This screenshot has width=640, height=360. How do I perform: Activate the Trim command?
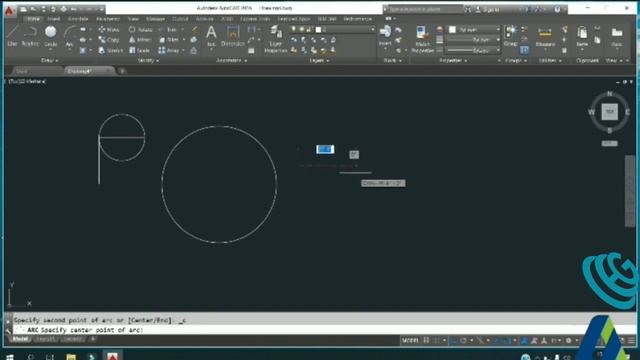tap(168, 29)
